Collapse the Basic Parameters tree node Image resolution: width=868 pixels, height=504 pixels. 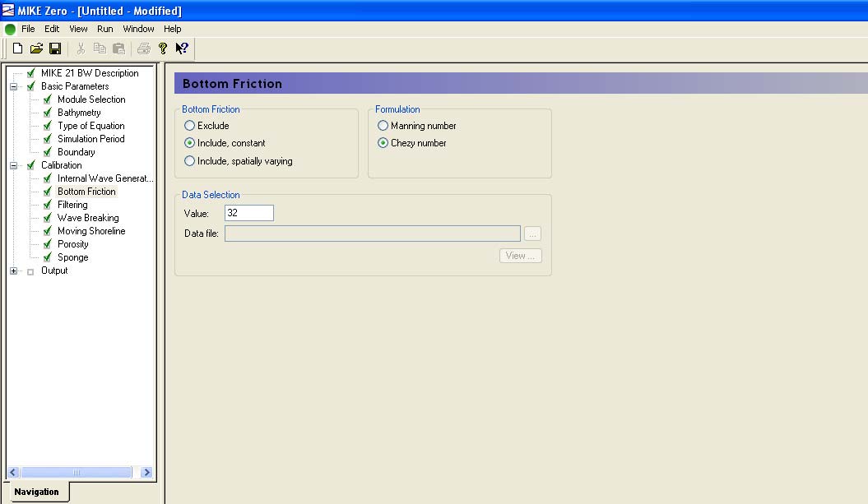[13, 86]
